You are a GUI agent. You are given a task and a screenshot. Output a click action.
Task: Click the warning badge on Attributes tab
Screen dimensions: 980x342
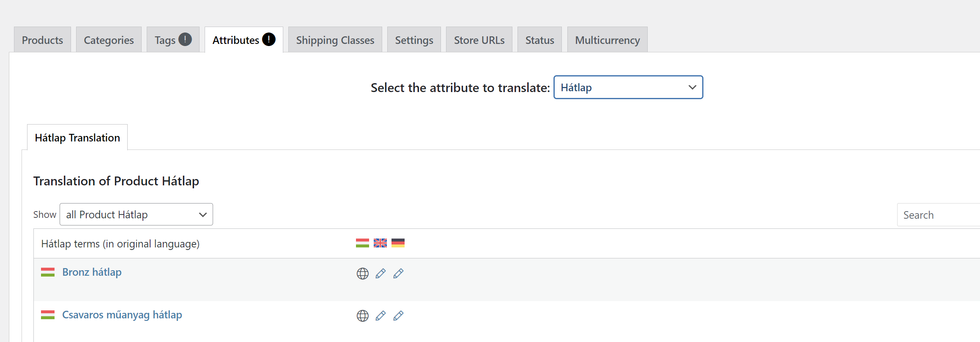[269, 39]
